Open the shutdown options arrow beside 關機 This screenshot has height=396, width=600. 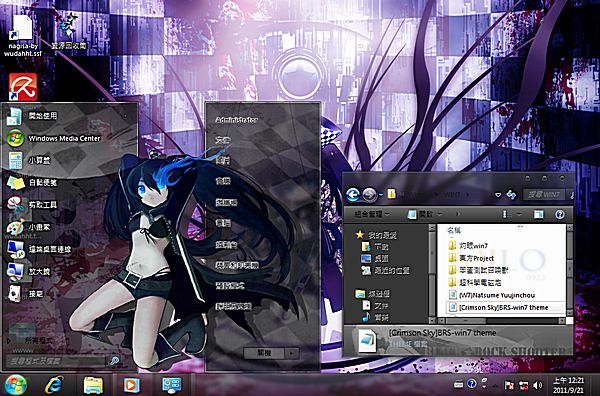point(292,353)
